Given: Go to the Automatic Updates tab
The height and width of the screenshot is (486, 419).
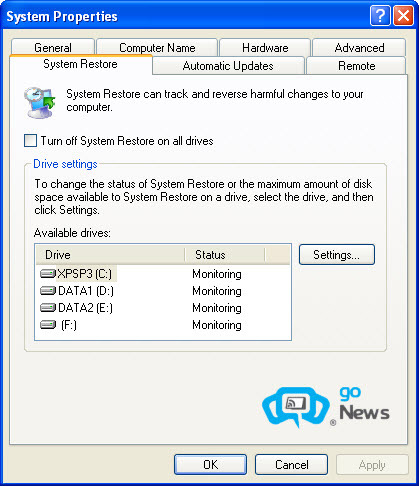Looking at the screenshot, I should click(x=228, y=66).
